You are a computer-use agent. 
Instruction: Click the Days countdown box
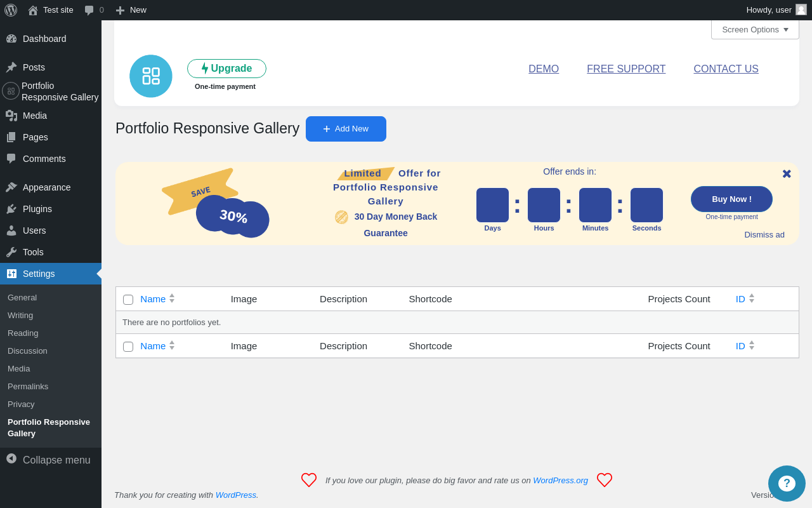[x=492, y=205]
